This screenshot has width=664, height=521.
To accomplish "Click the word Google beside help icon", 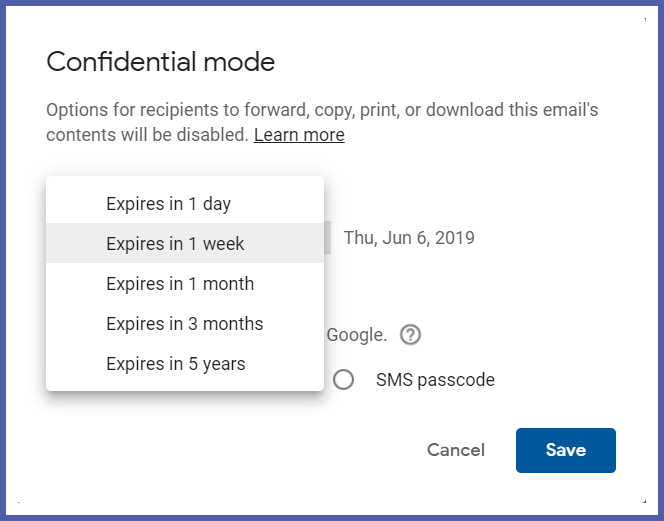I will point(357,335).
